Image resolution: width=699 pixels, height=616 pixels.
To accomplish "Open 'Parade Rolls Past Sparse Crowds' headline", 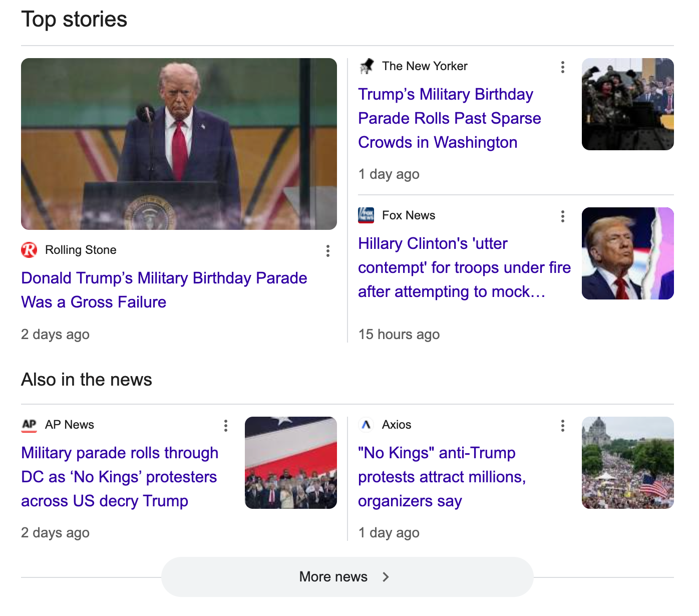I will (x=449, y=118).
